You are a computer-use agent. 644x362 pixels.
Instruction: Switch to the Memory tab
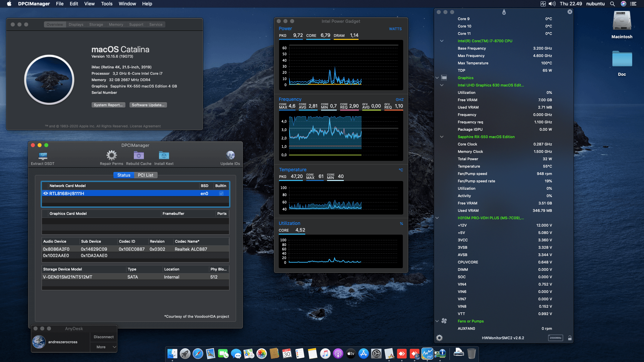(116, 24)
